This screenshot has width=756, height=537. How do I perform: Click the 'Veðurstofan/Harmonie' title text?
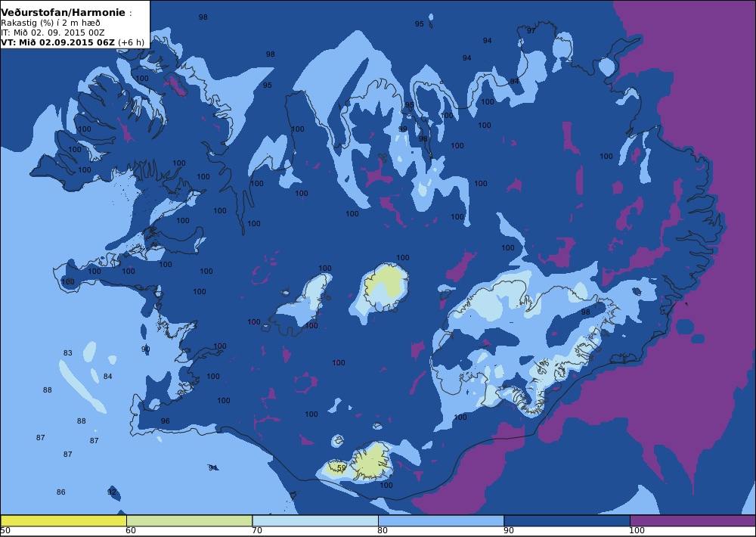pos(64,13)
